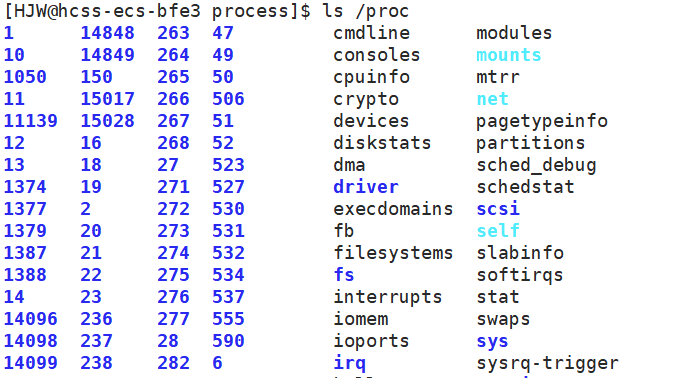Click the blue directory name 'fs'
Viewport: 685px width, 378px height.
(x=344, y=275)
